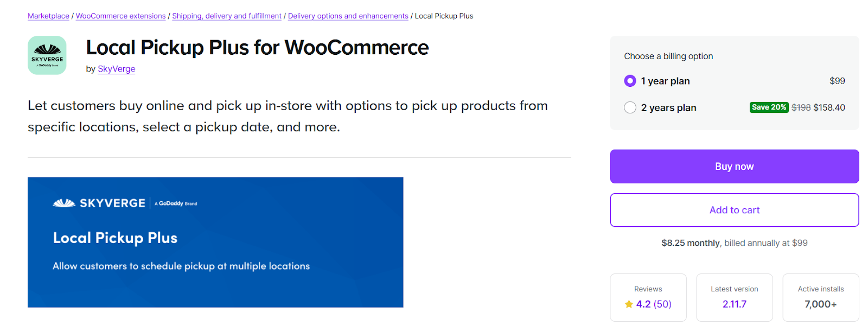The image size is (868, 325).
Task: Click the Local Pickup Plus banner image
Action: [x=215, y=242]
